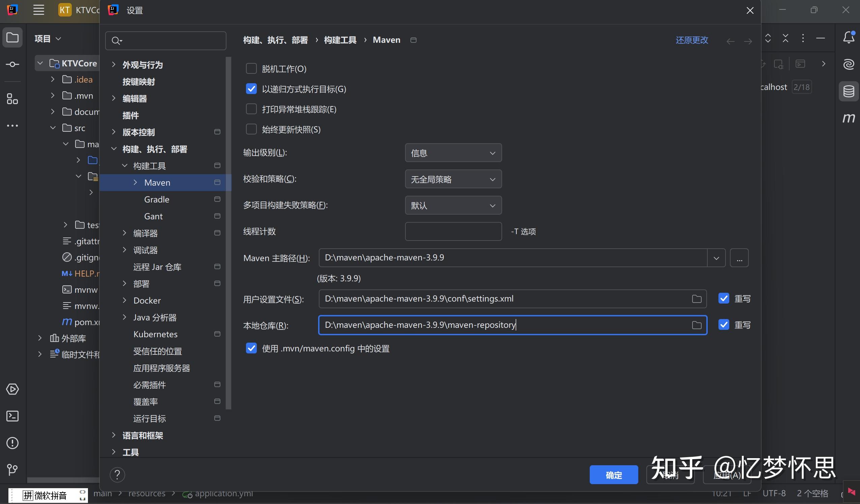
Task: Toggle 使用 .mvn/maven.config 中的设置 checkbox
Action: [251, 348]
